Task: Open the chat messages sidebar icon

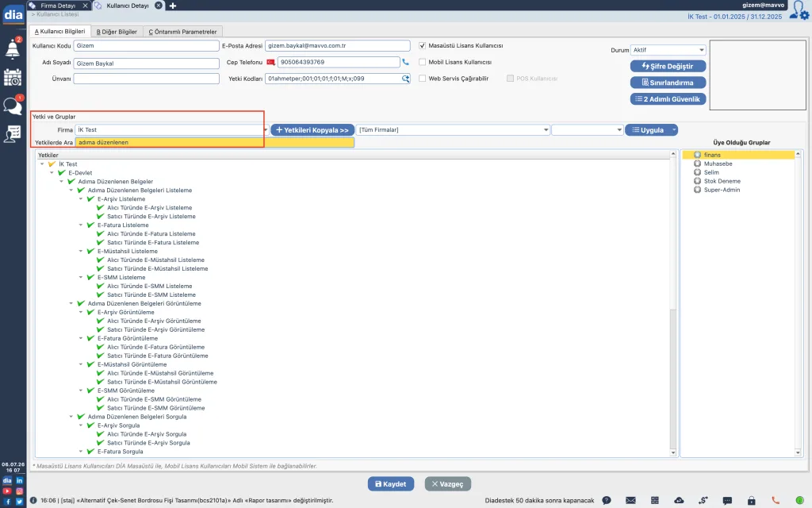Action: (x=13, y=106)
